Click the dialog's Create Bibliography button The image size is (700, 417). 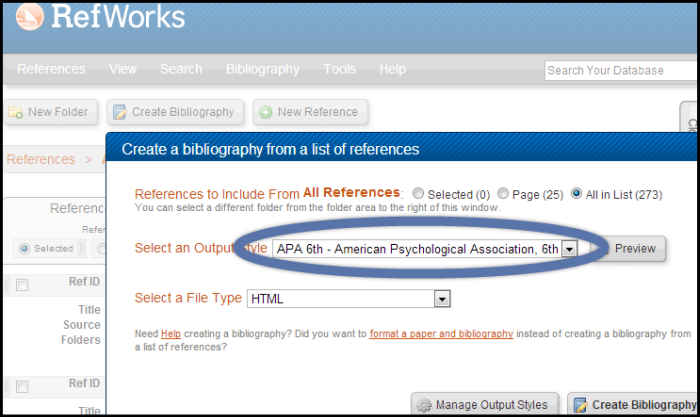634,404
